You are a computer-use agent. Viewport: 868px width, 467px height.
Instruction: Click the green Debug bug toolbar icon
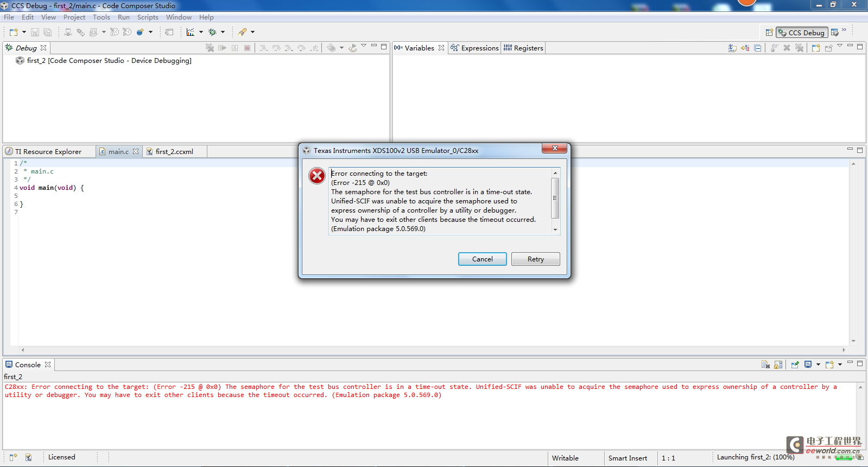tap(212, 33)
